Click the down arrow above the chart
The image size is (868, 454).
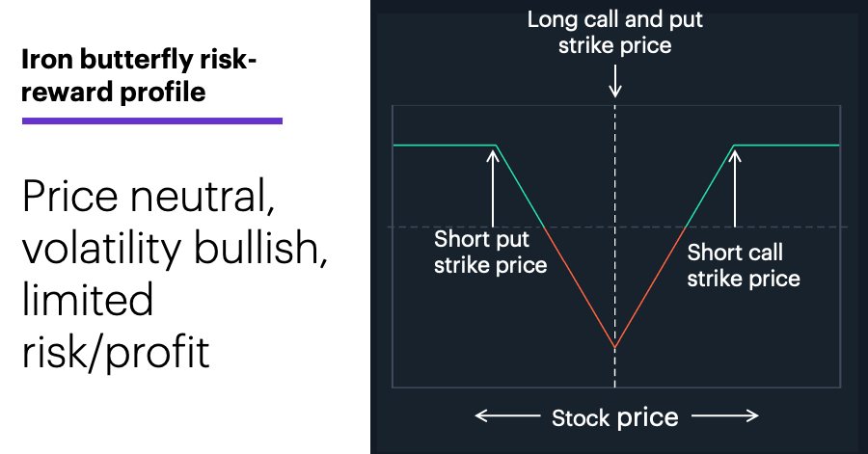click(x=614, y=81)
